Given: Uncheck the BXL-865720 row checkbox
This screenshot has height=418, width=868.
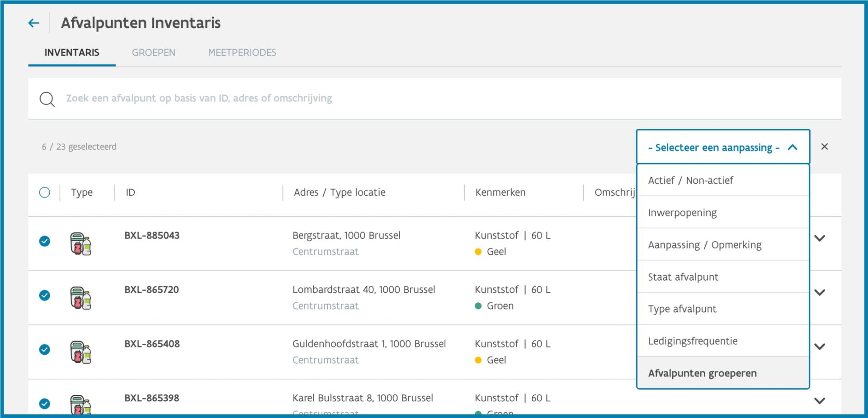Looking at the screenshot, I should (45, 296).
